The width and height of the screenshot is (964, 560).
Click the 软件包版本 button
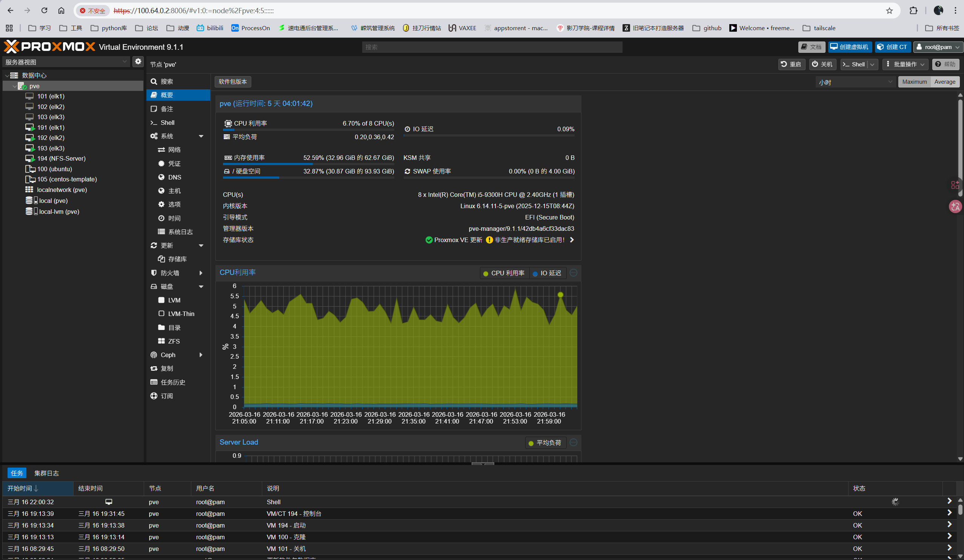(232, 81)
